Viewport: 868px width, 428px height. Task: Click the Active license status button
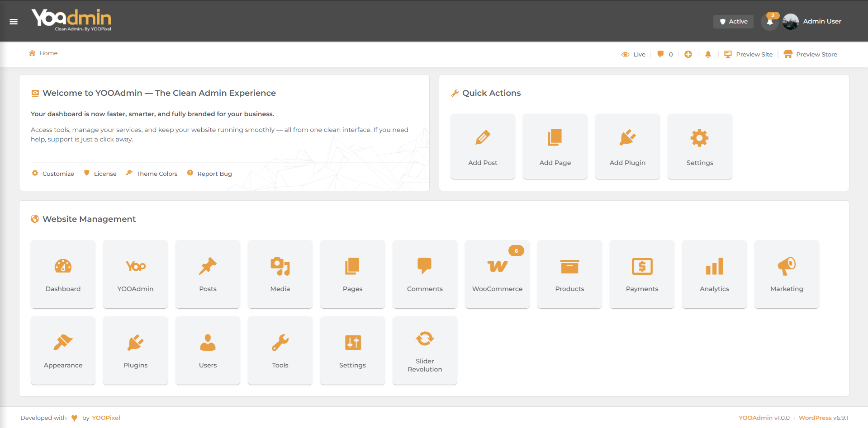point(733,21)
